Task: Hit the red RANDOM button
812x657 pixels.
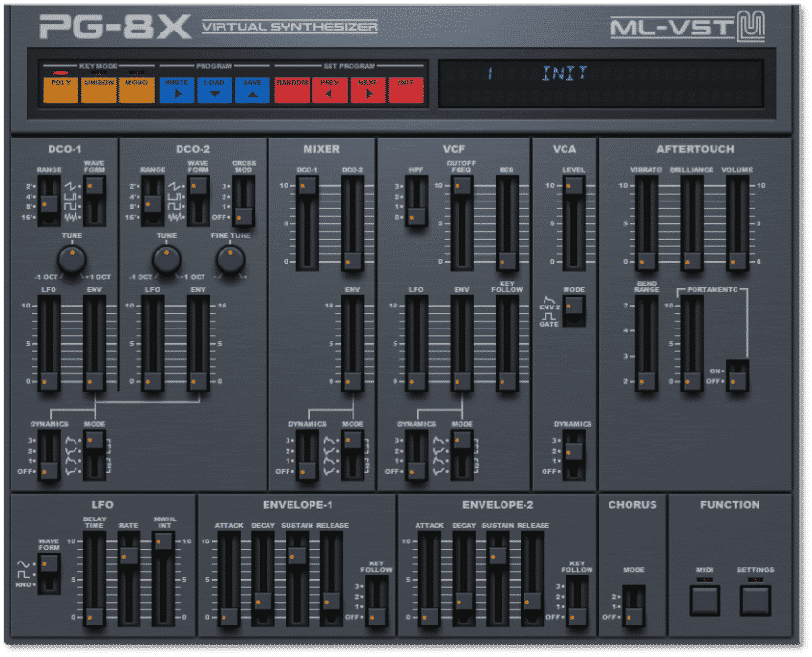Action: pyautogui.click(x=292, y=89)
